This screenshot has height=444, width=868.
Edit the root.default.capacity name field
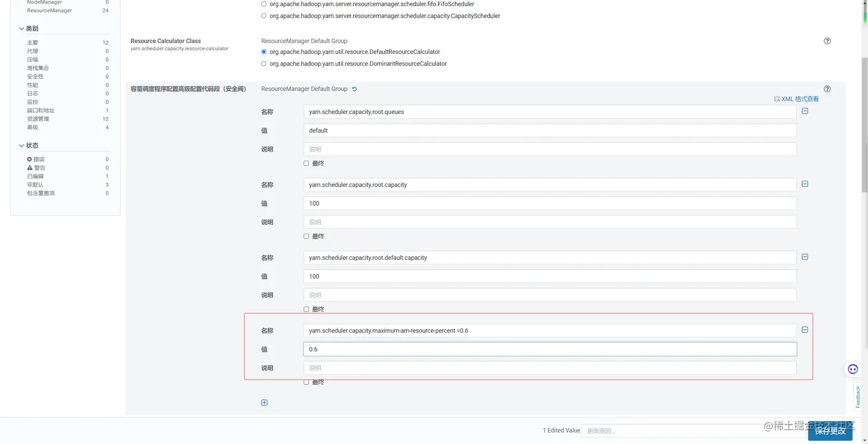[550, 258]
